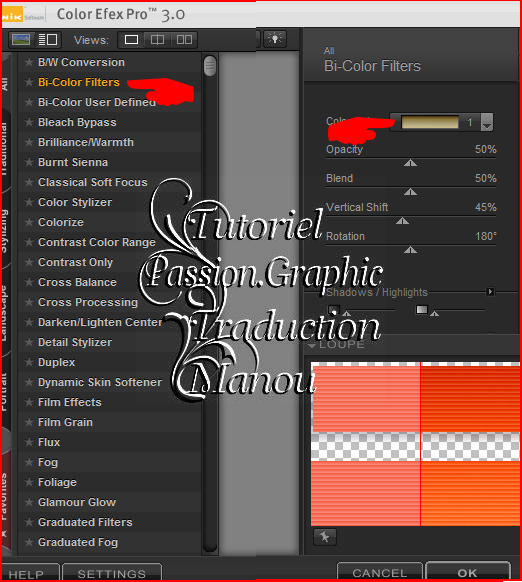Star the Classical Soft Focus filter
522x582 pixels.
[x=29, y=182]
